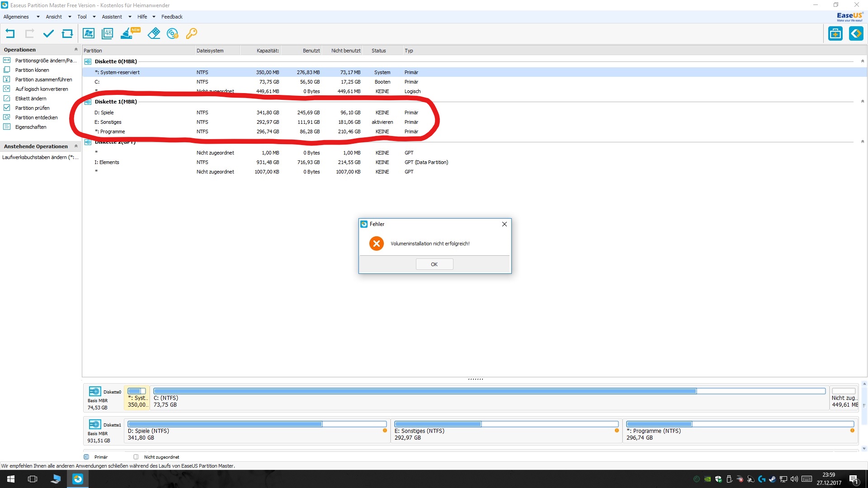Viewport: 868px width, 488px height.
Task: Open the 4K alignment tool
Action: (x=108, y=33)
